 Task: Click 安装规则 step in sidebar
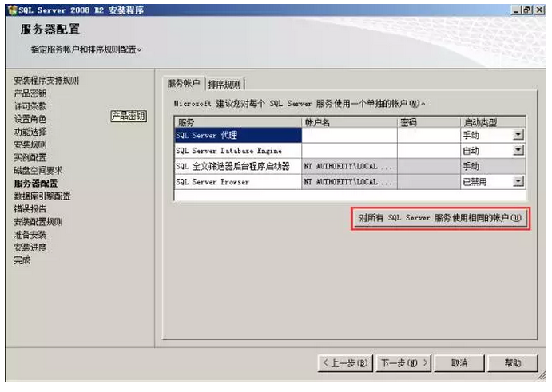point(30,145)
